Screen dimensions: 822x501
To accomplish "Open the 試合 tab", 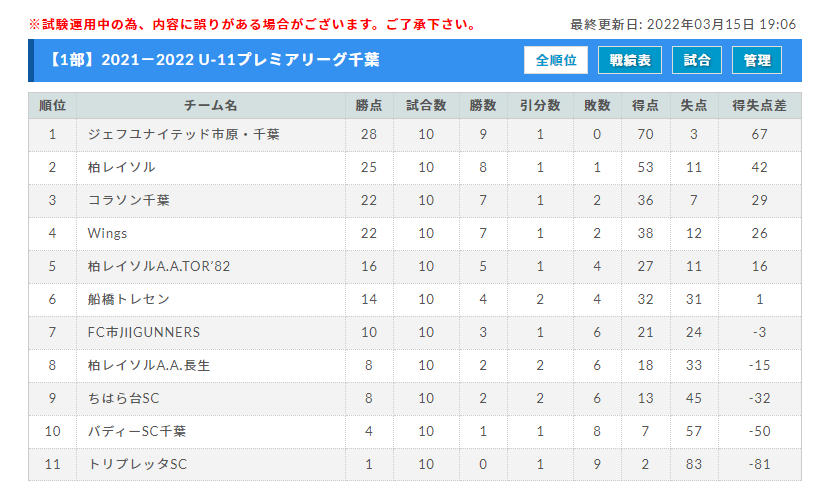I will coord(697,60).
